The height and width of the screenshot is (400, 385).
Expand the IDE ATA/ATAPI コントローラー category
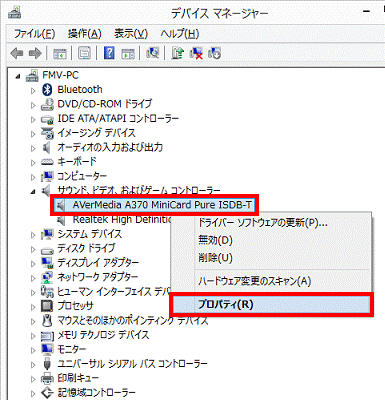pos(33,119)
